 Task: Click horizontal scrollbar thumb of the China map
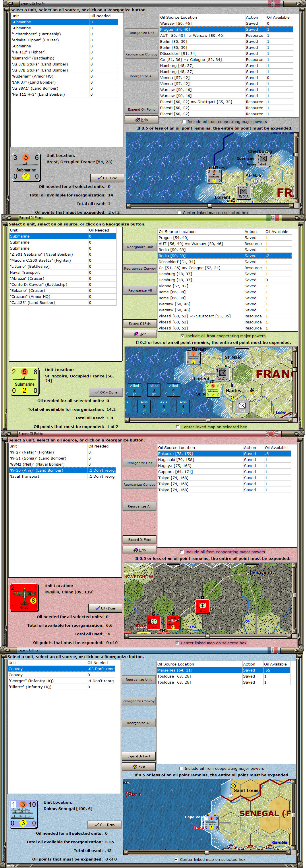pyautogui.click(x=208, y=636)
